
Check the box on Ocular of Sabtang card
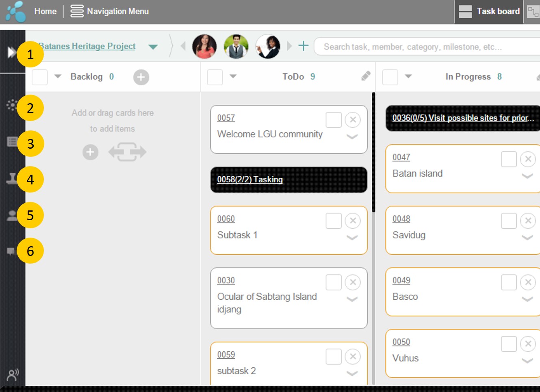(334, 282)
